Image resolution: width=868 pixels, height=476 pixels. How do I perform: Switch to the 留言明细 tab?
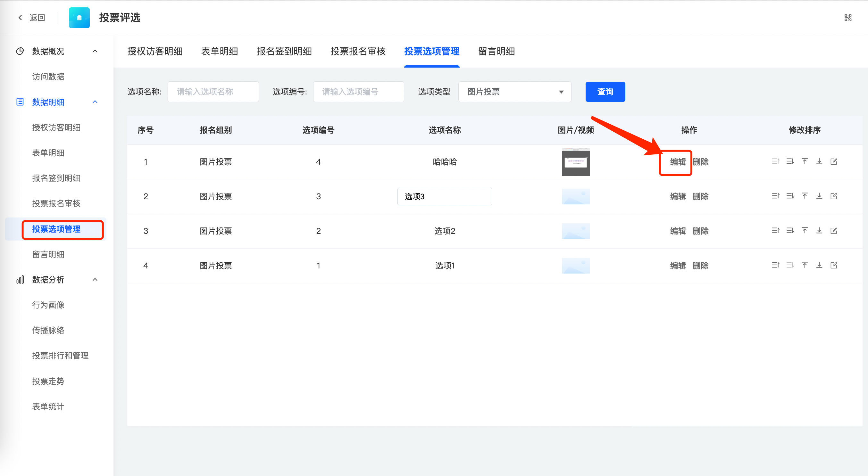pos(496,51)
